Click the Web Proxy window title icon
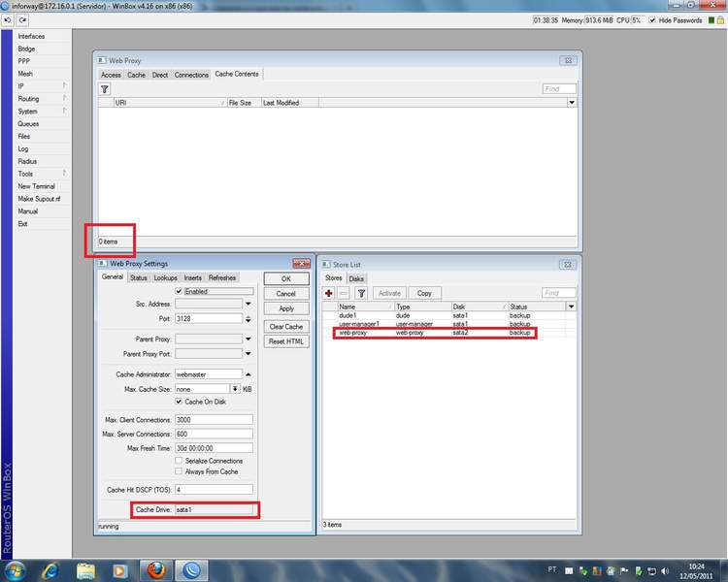 pos(102,60)
